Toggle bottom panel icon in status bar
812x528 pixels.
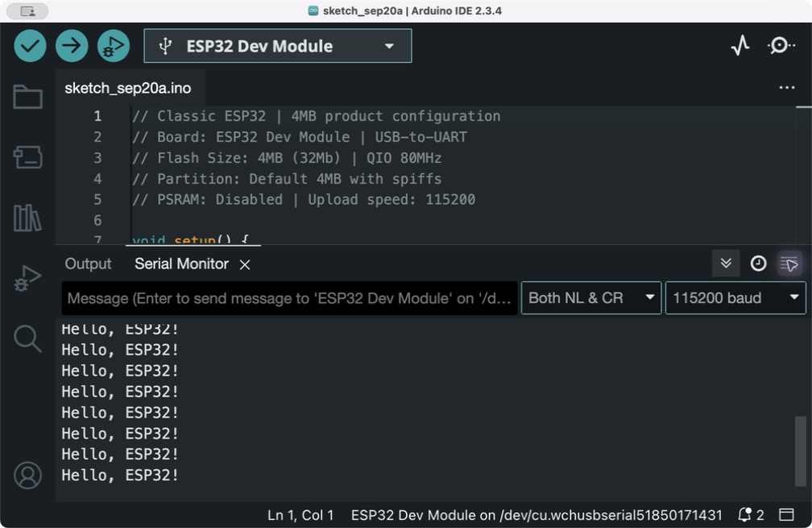(786, 515)
